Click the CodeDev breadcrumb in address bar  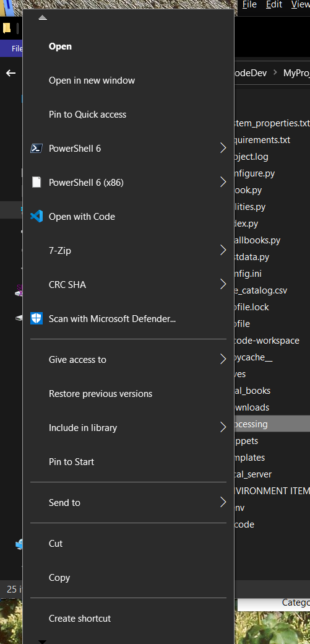[251, 73]
